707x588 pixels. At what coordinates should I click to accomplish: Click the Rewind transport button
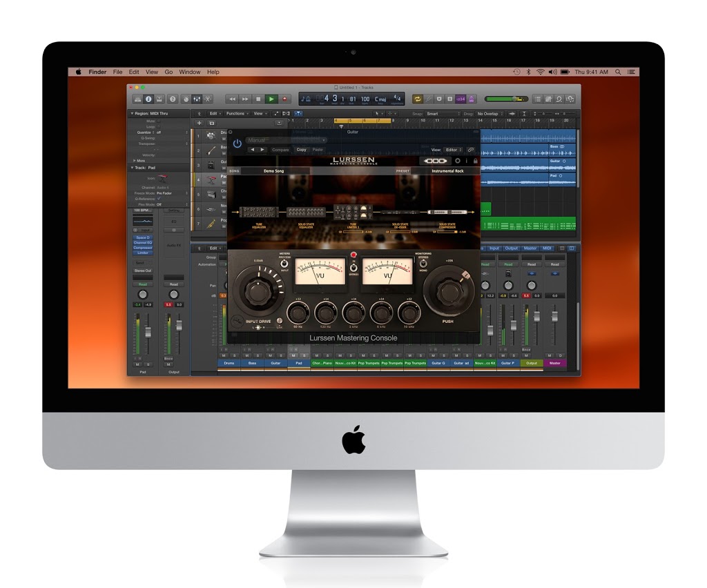point(232,99)
